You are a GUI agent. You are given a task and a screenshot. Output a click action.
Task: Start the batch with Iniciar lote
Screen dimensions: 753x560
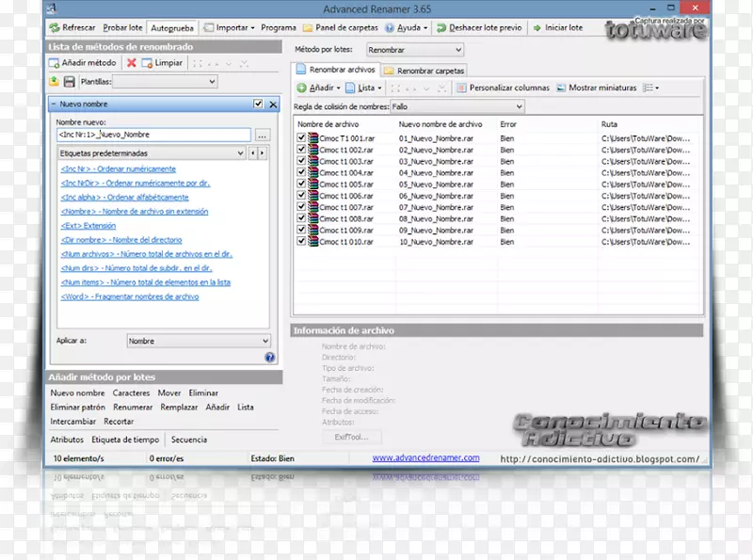tap(557, 28)
